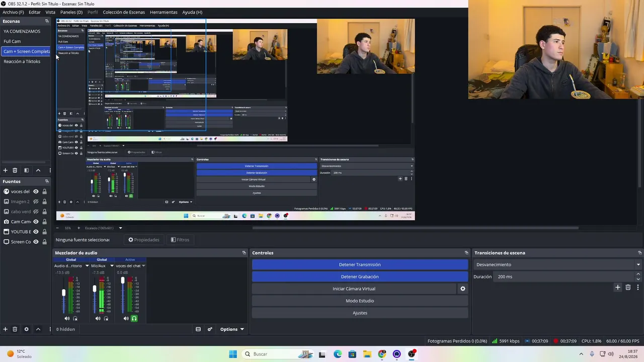This screenshot has height=362, width=644.
Task: Remove selected source with the Fuentes trash icon
Action: pos(15,329)
